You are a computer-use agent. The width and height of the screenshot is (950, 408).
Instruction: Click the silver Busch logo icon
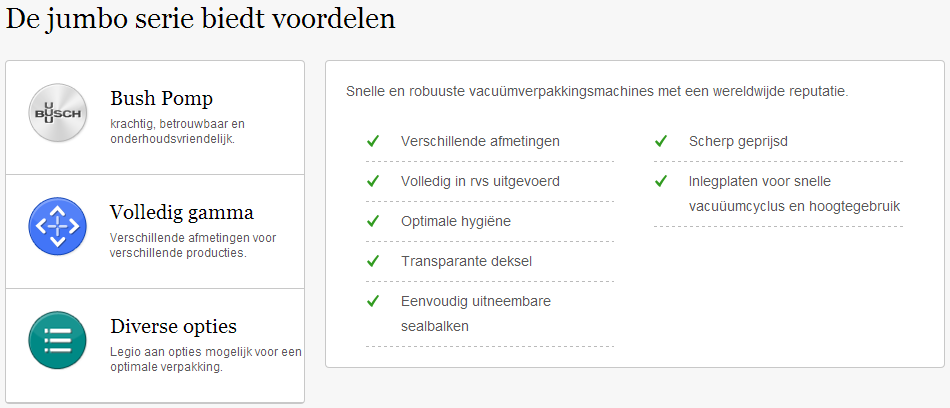(58, 113)
